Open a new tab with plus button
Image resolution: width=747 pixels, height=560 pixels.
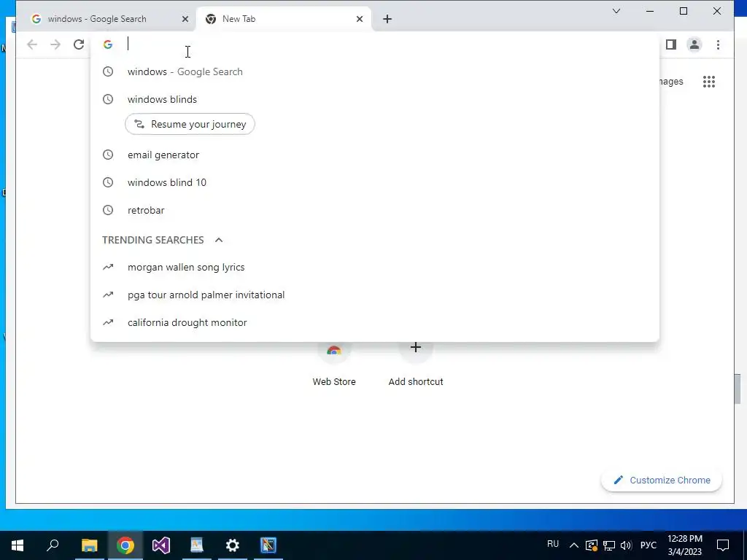point(387,19)
